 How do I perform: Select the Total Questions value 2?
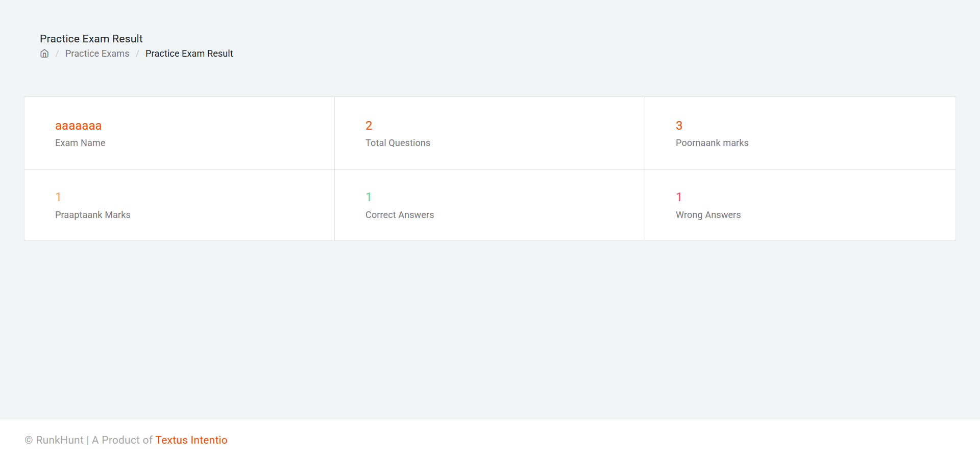point(369,126)
